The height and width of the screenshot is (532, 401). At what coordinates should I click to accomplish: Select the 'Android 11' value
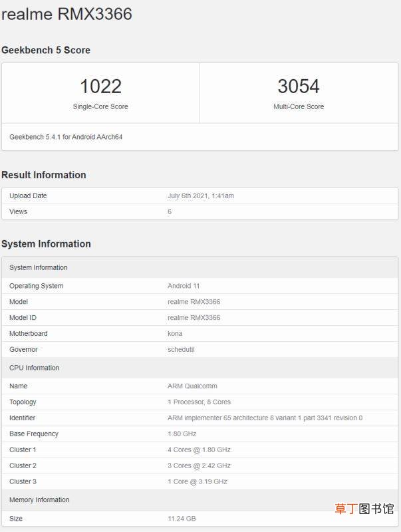[184, 286]
